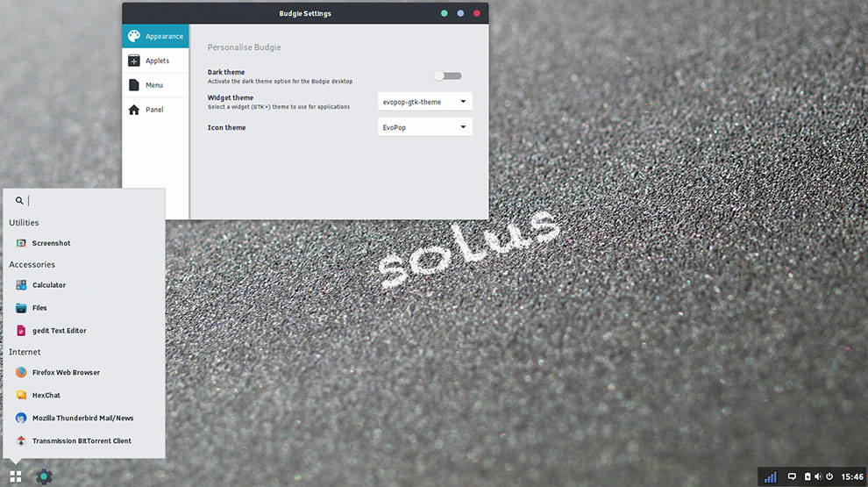Click the battery status tray icon
This screenshot has height=487, width=868.
808,476
